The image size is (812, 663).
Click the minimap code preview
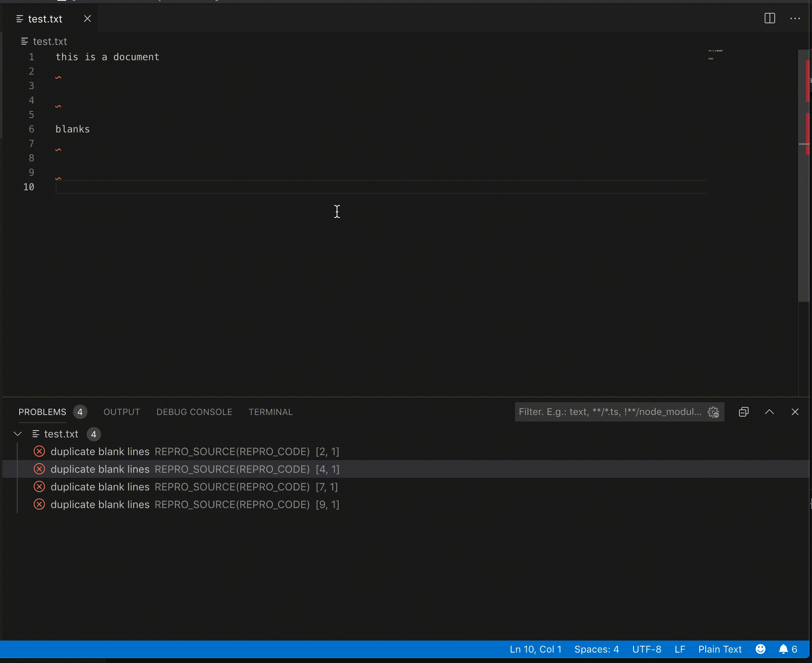coord(716,55)
